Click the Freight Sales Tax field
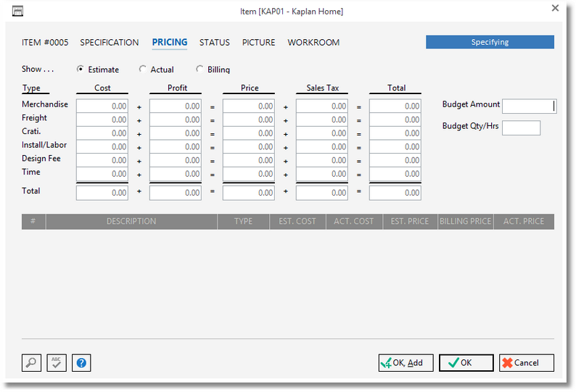The height and width of the screenshot is (392, 576). 322,120
